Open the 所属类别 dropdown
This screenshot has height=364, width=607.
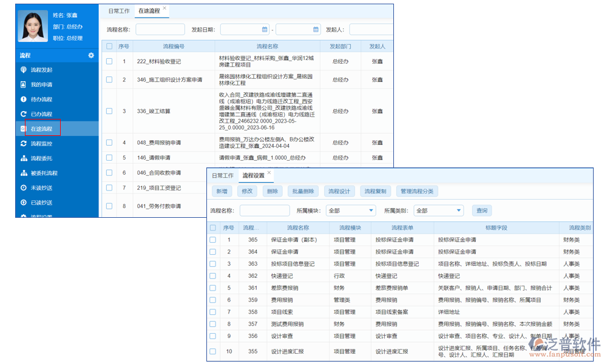[439, 211]
